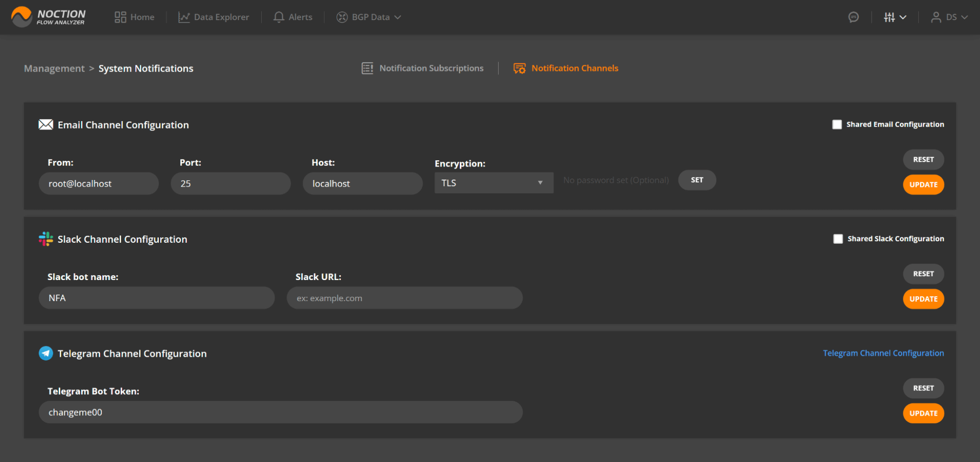Open the Home menu item
The height and width of the screenshot is (462, 980).
[x=134, y=17]
